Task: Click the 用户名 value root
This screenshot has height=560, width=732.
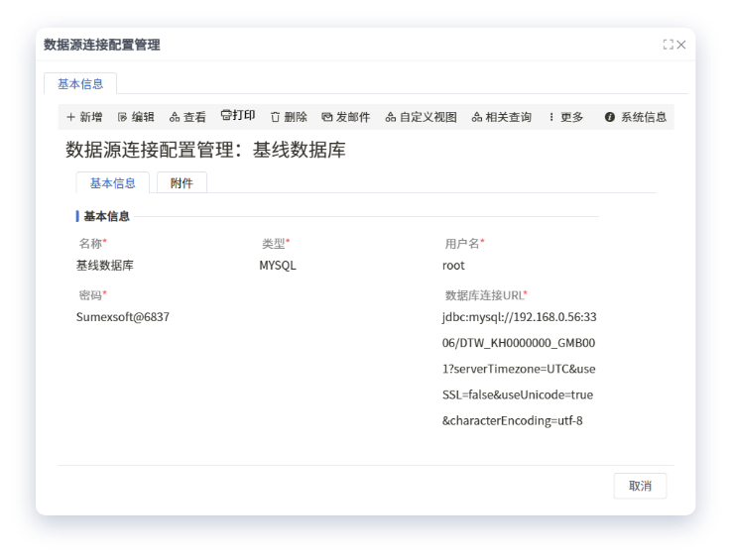Action: point(453,266)
